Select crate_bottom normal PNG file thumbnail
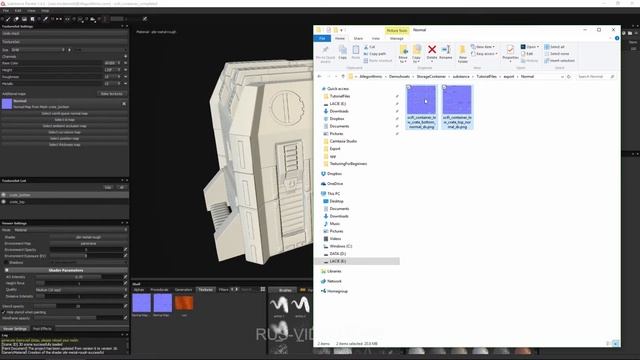The image size is (640, 360). pyautogui.click(x=422, y=100)
